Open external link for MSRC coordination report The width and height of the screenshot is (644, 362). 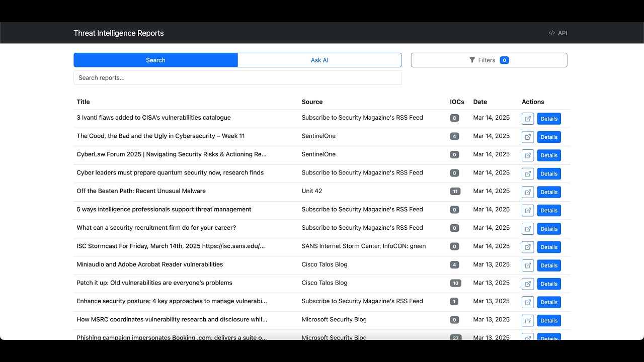click(528, 320)
